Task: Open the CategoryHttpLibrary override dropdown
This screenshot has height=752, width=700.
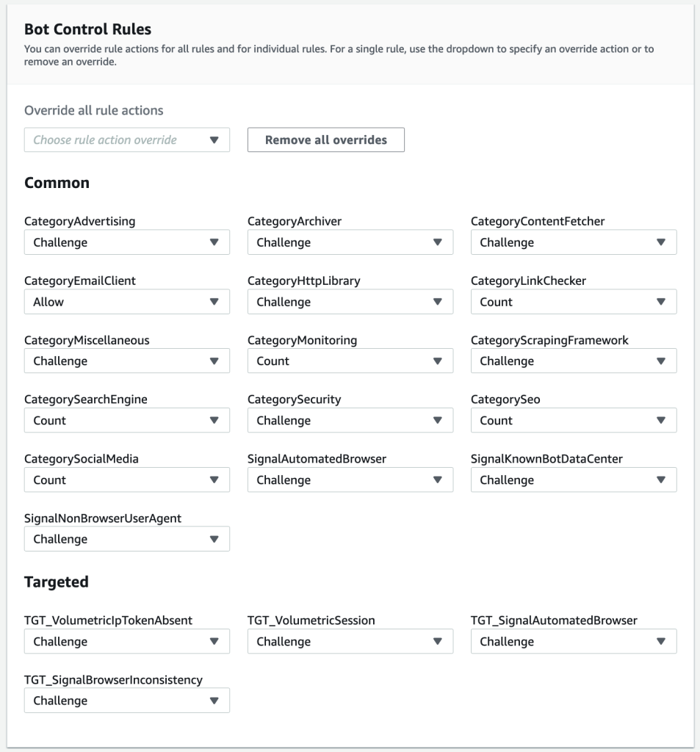Action: (350, 302)
